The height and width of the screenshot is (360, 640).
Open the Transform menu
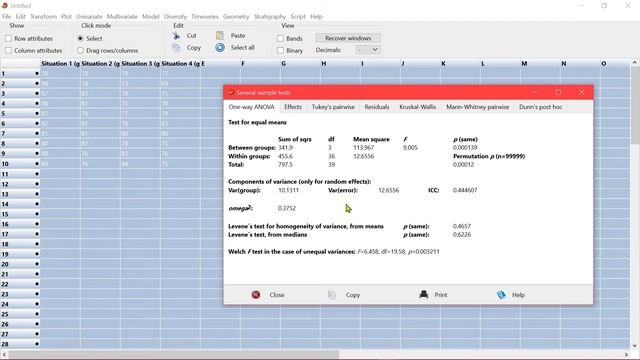pos(43,17)
